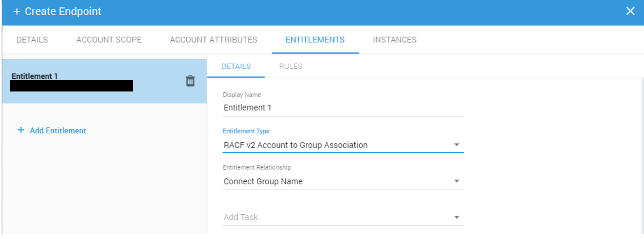Click the Entitlement Relationship dropdown arrow
The width and height of the screenshot is (644, 239).
pyautogui.click(x=456, y=181)
